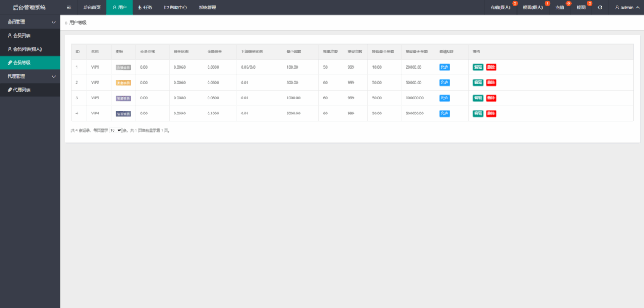Image resolution: width=644 pixels, height=308 pixels.
Task: Click the refresh icon in top bar
Action: pyautogui.click(x=600, y=8)
